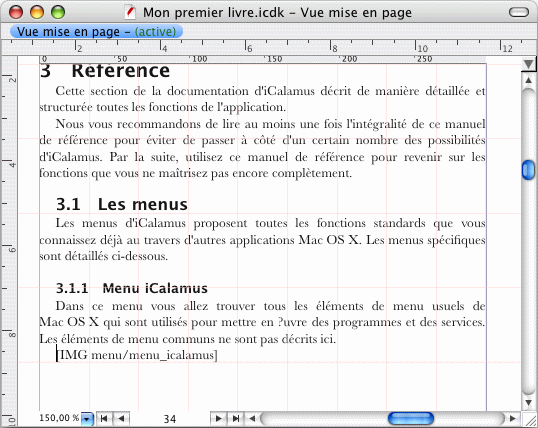Viewport: 538px width, 428px height.
Task: Click the text 'sont détaillés ci-dessous.'
Action: (104, 256)
